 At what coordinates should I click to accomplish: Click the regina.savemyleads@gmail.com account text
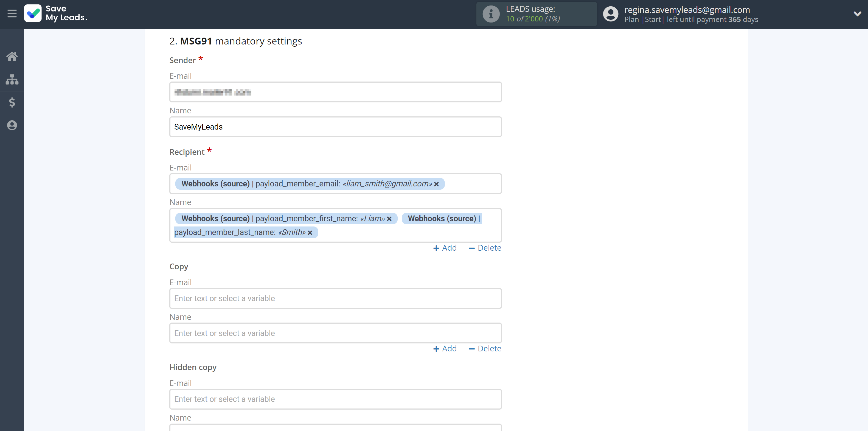(687, 10)
